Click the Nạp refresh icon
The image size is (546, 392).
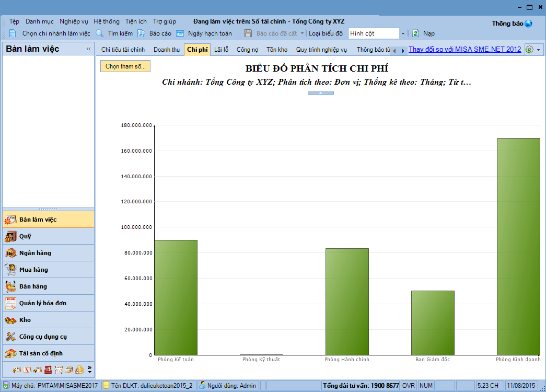click(x=415, y=33)
